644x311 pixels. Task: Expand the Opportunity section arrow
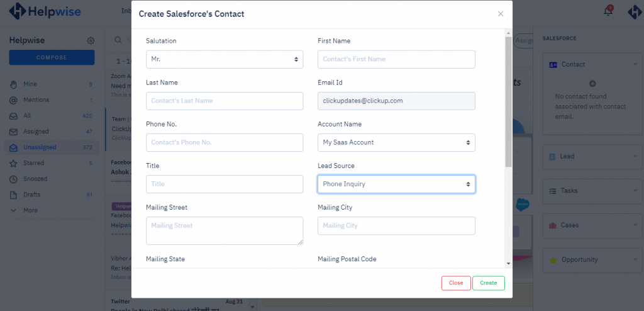pyautogui.click(x=635, y=259)
